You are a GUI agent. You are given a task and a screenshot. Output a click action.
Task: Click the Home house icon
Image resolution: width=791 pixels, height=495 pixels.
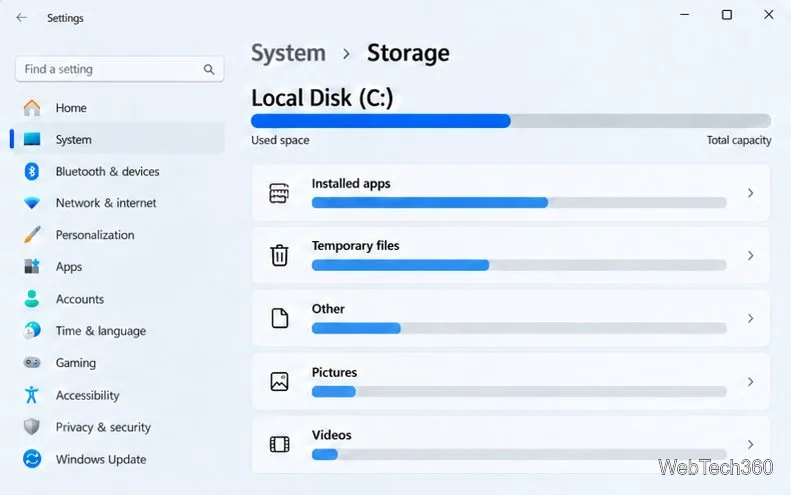[x=32, y=107]
